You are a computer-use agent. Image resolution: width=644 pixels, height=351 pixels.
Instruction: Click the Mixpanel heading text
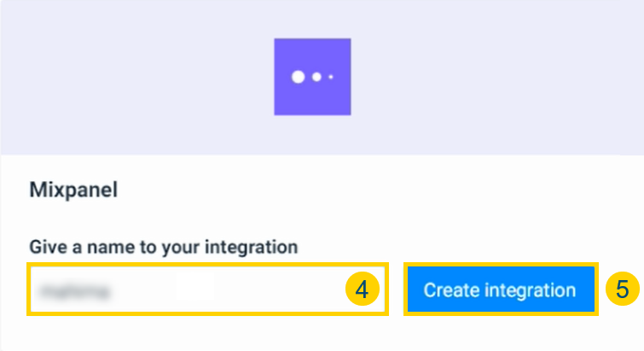pyautogui.click(x=73, y=190)
